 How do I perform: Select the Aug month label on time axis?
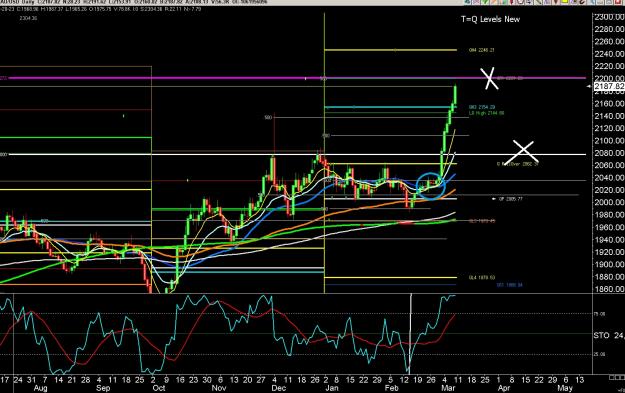point(41,388)
